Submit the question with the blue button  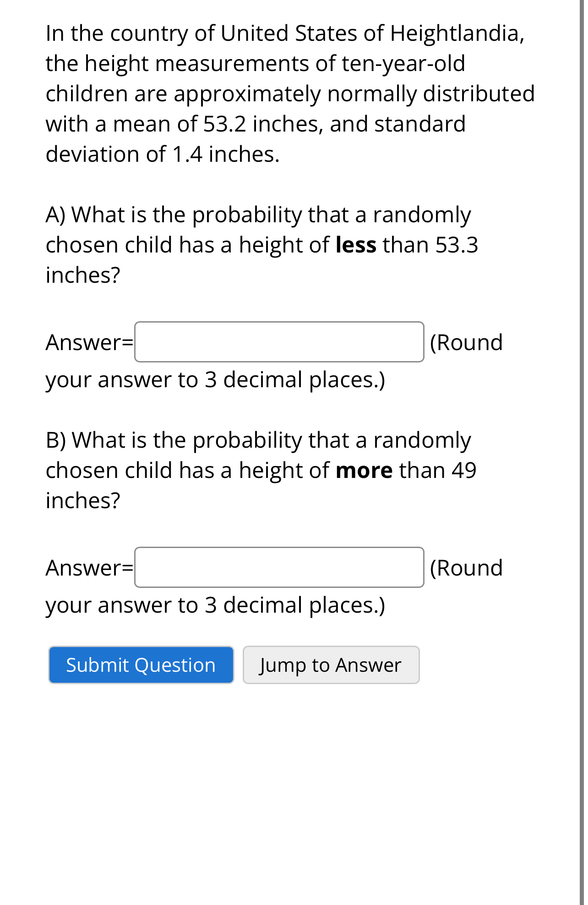coord(141,665)
